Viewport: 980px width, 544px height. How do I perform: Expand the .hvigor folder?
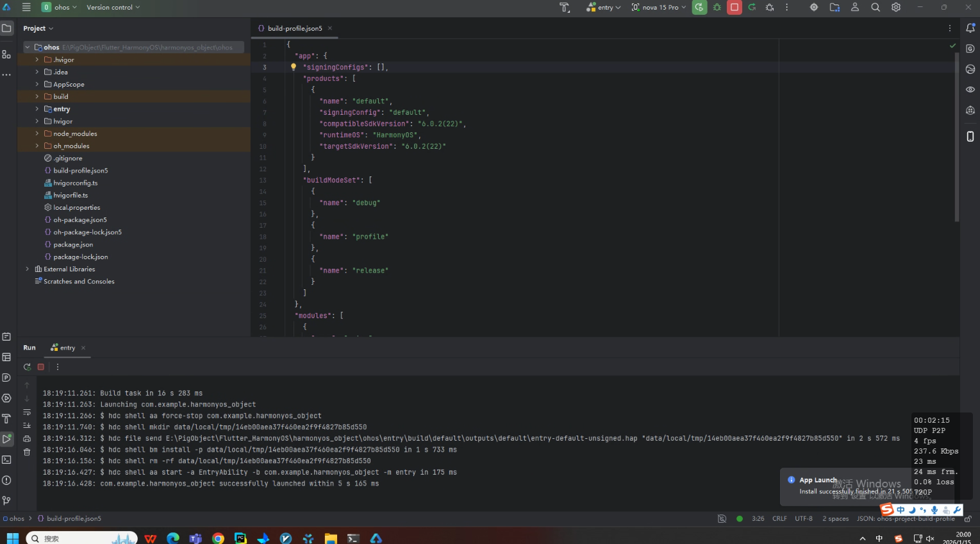[37, 60]
